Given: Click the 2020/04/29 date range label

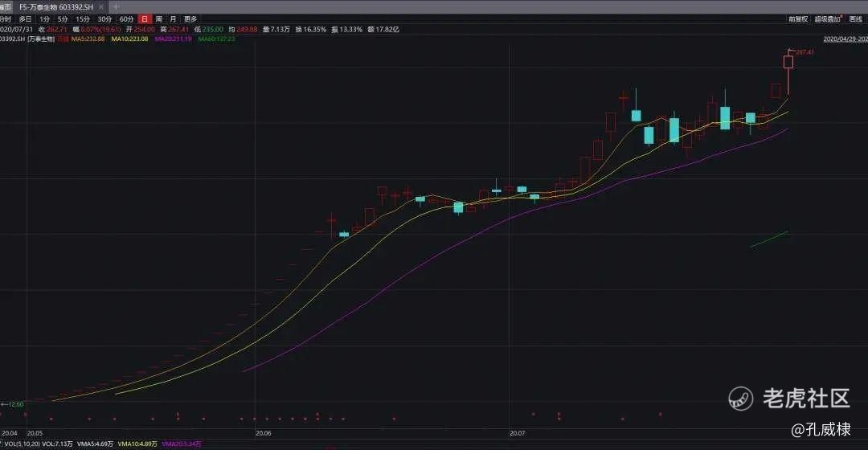Looking at the screenshot, I should 845,39.
